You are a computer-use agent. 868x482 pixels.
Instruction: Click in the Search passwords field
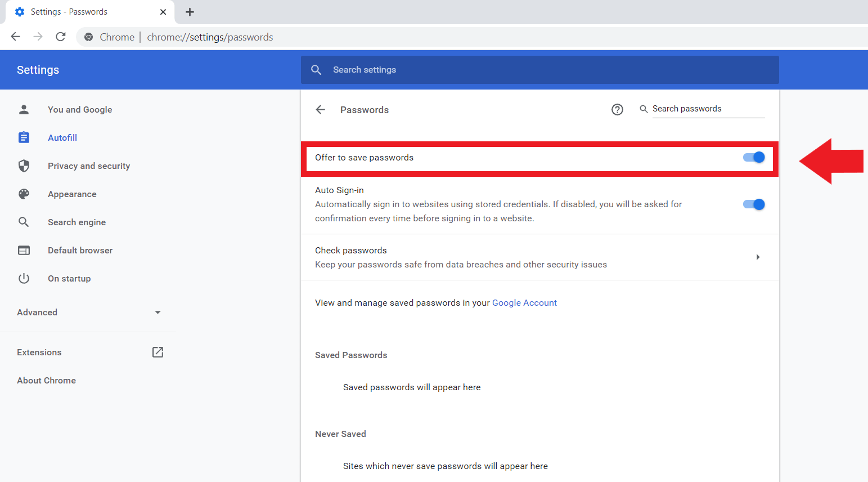708,109
